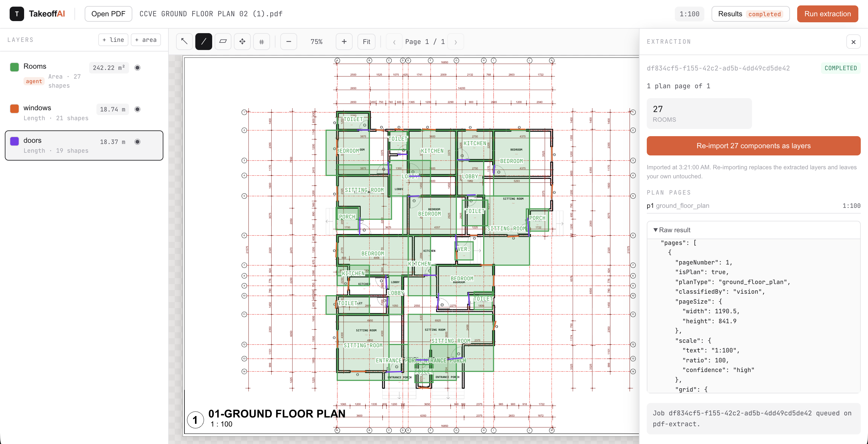Click the 27 ROOMS summary card
This screenshot has width=868, height=444.
point(699,114)
